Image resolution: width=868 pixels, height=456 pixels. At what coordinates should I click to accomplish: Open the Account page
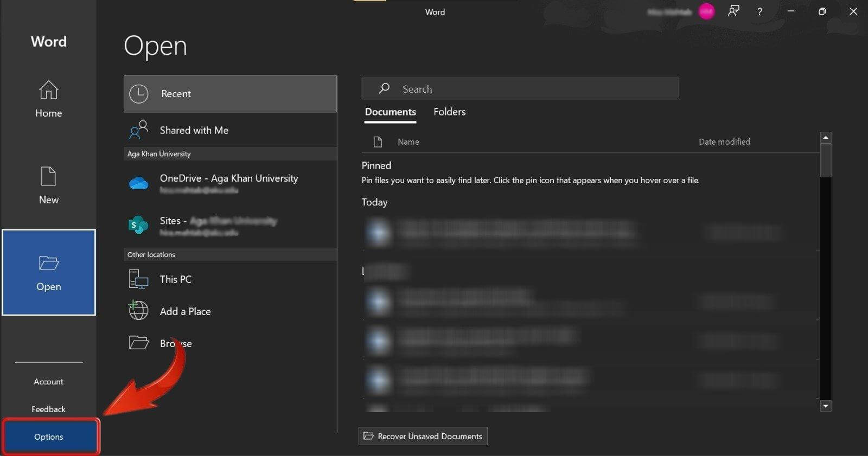click(48, 382)
